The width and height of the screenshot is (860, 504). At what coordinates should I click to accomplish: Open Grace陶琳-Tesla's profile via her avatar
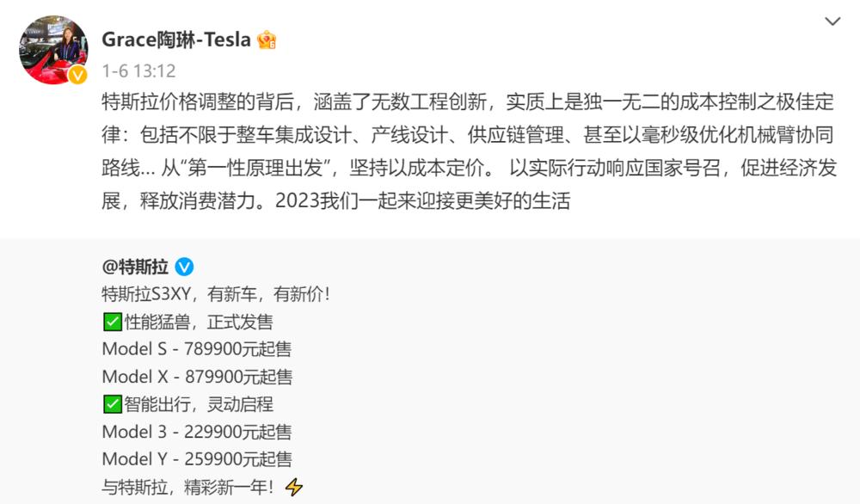click(x=54, y=47)
